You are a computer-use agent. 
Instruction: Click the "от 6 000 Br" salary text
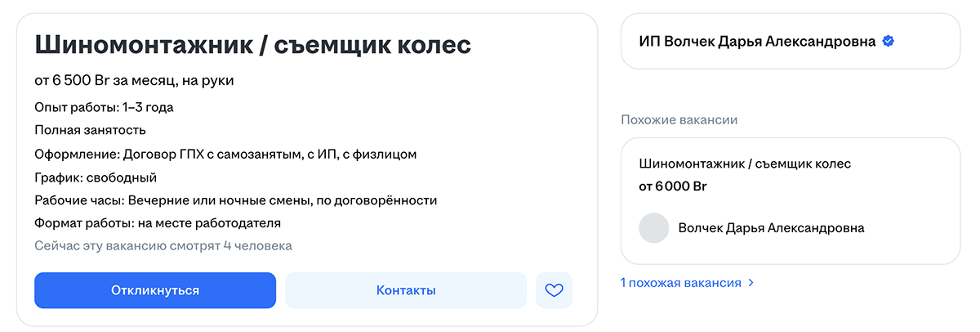point(672,186)
